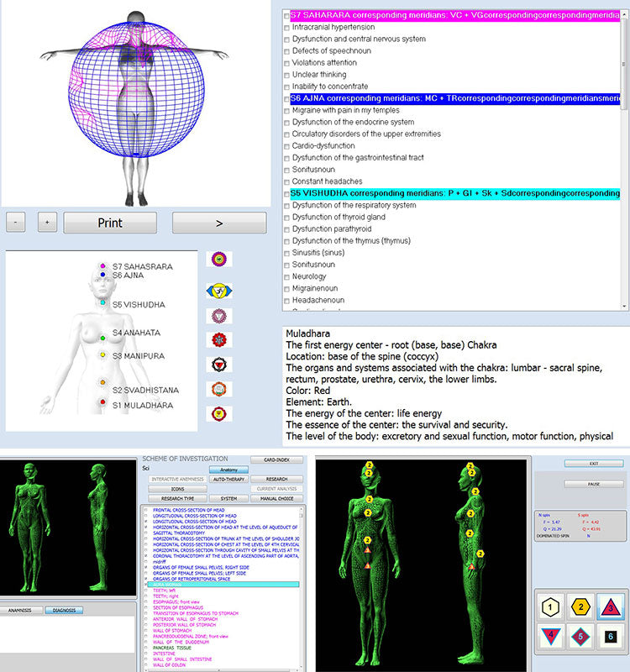Switch to the DIAGNOSIS tab
This screenshot has height=672, width=630.
(64, 610)
